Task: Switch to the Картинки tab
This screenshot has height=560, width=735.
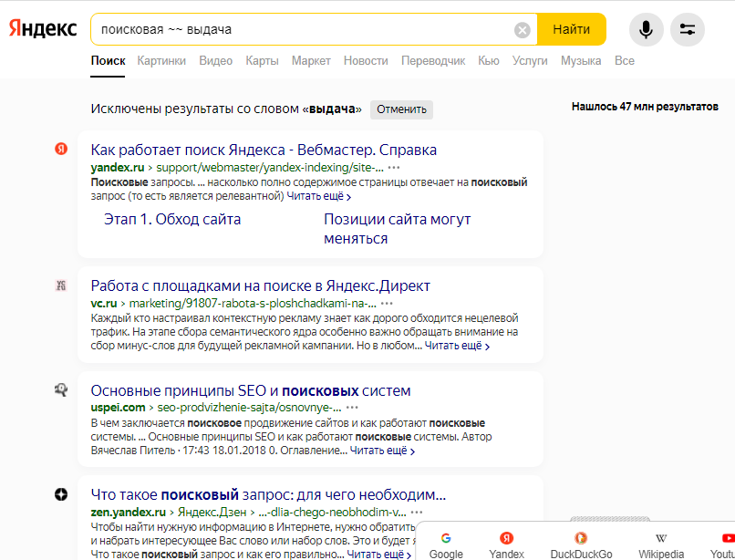Action: tap(161, 61)
